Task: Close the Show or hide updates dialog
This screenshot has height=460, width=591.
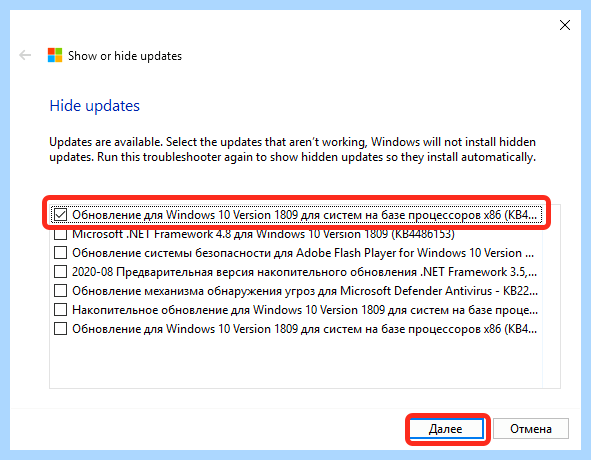Action: tap(565, 25)
